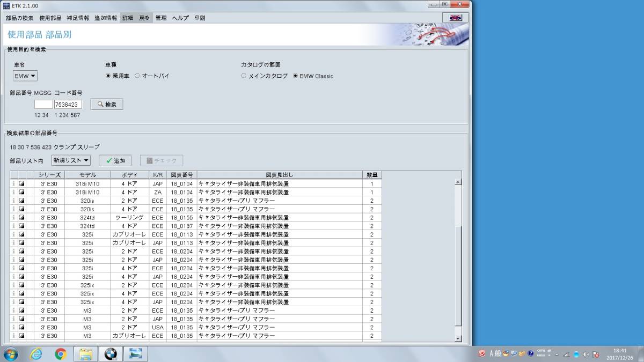This screenshot has width=644, height=362.
Task: Launch Google Chrome from taskbar
Action: (x=61, y=354)
